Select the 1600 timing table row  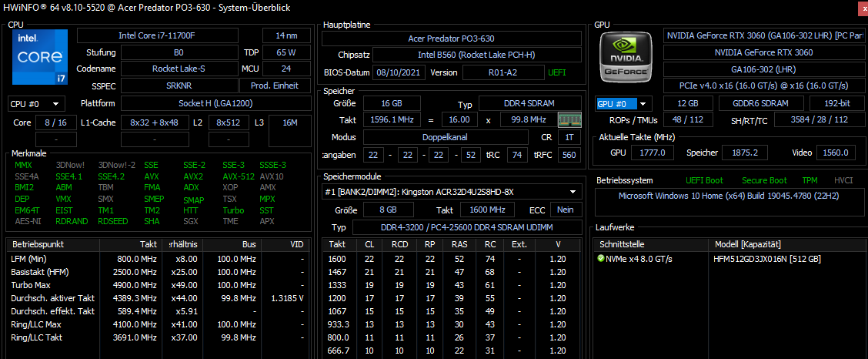pos(452,259)
